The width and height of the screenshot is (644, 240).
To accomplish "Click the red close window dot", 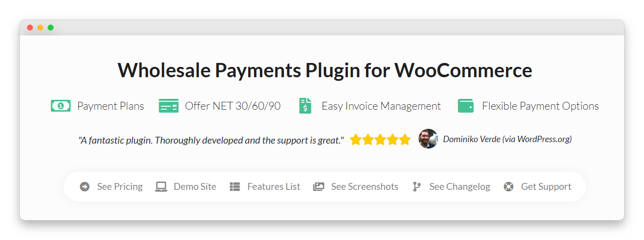I will pos(30,28).
